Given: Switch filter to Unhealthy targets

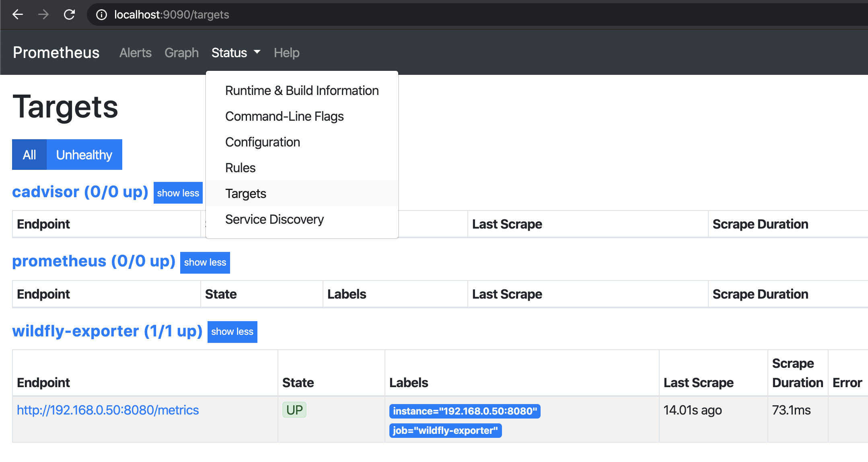Looking at the screenshot, I should [x=84, y=155].
